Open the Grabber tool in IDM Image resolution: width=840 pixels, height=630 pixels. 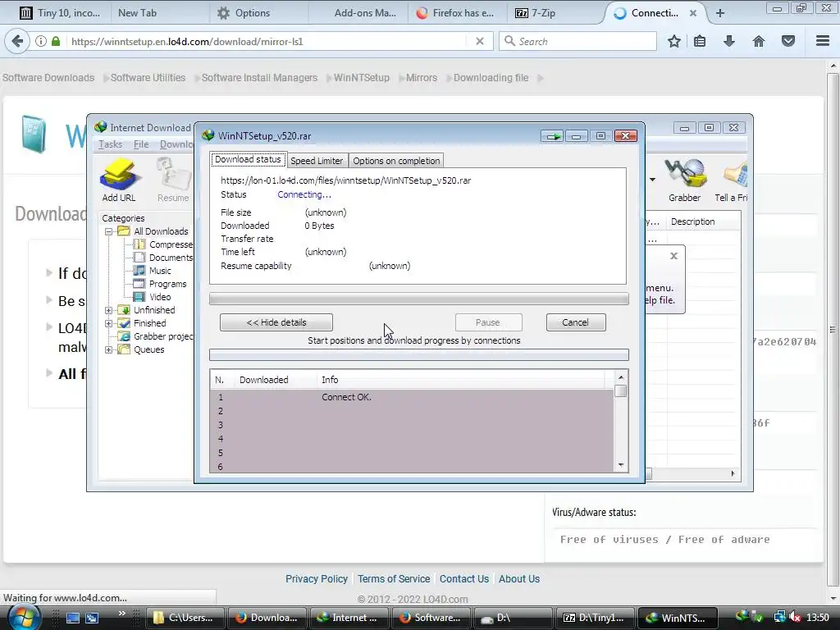click(x=684, y=180)
